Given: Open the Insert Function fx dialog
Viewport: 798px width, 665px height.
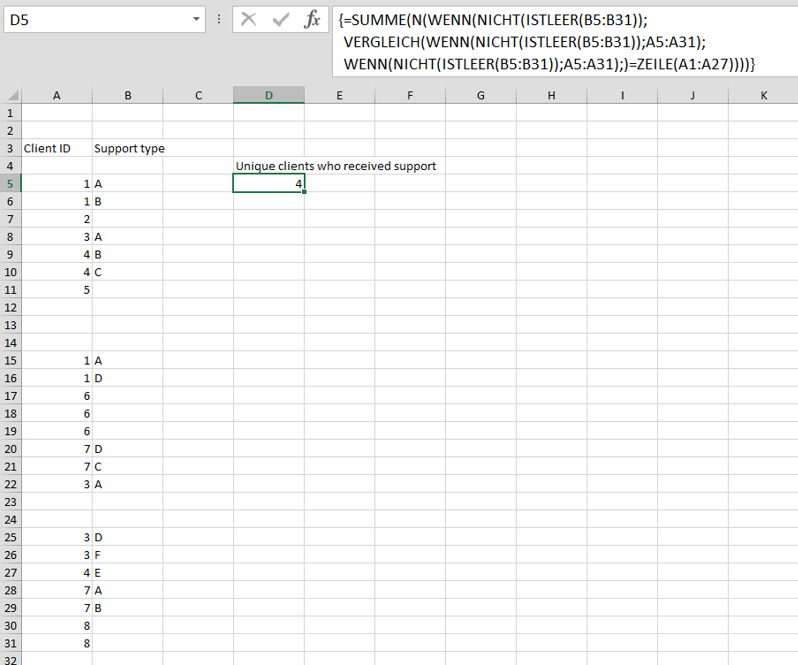Looking at the screenshot, I should [x=311, y=20].
